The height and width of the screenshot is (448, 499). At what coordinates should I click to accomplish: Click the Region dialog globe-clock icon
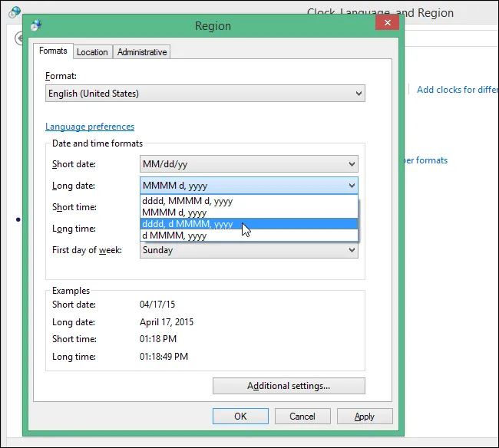tap(36, 25)
